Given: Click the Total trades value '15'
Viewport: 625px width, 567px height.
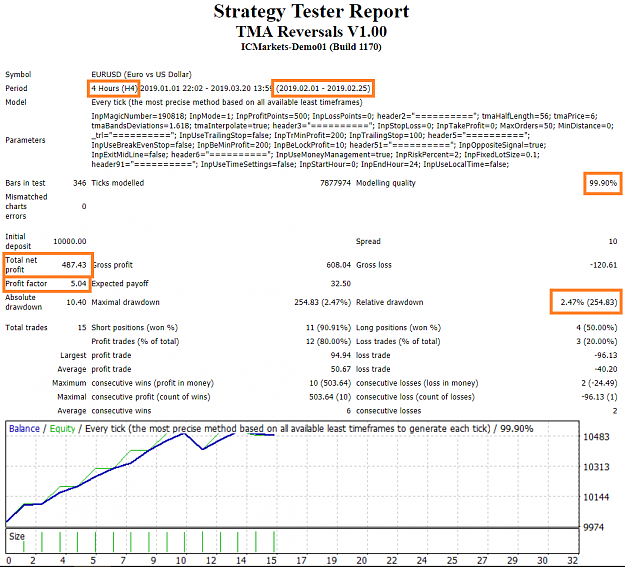Looking at the screenshot, I should tap(82, 327).
